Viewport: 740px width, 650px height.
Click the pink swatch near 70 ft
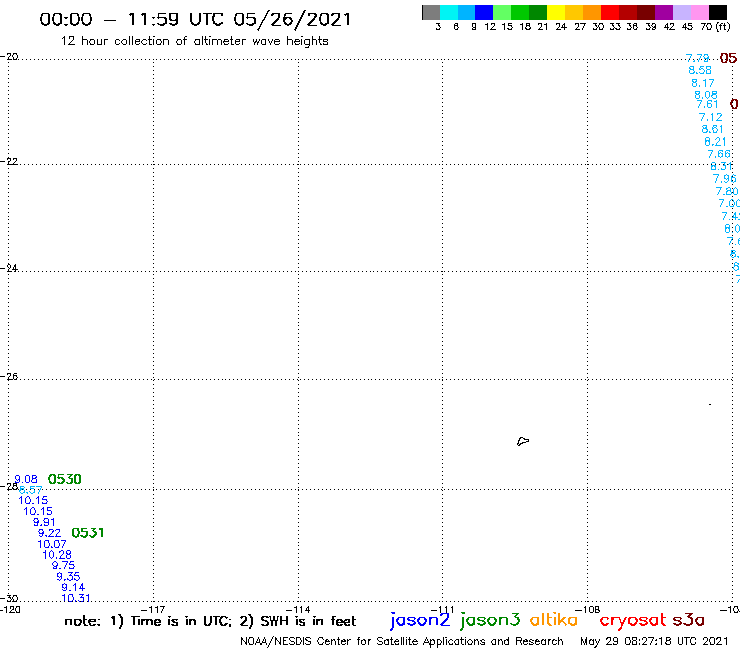pyautogui.click(x=700, y=12)
